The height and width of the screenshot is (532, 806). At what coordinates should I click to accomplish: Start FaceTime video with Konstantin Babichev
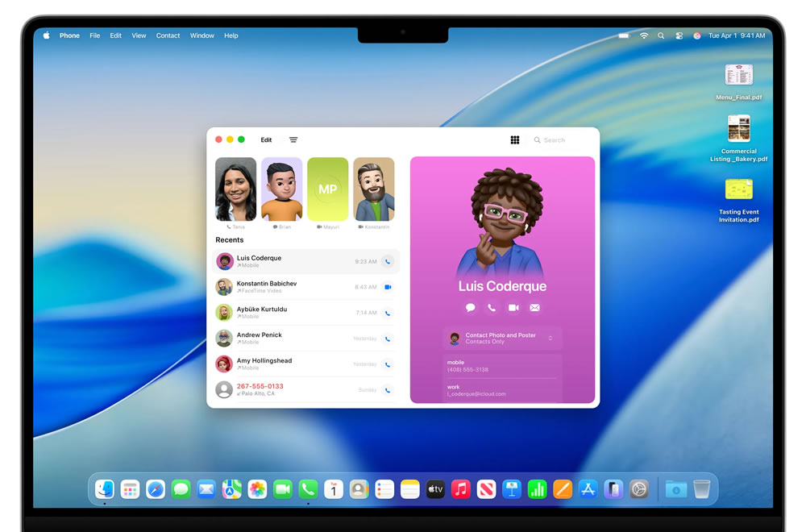click(388, 287)
